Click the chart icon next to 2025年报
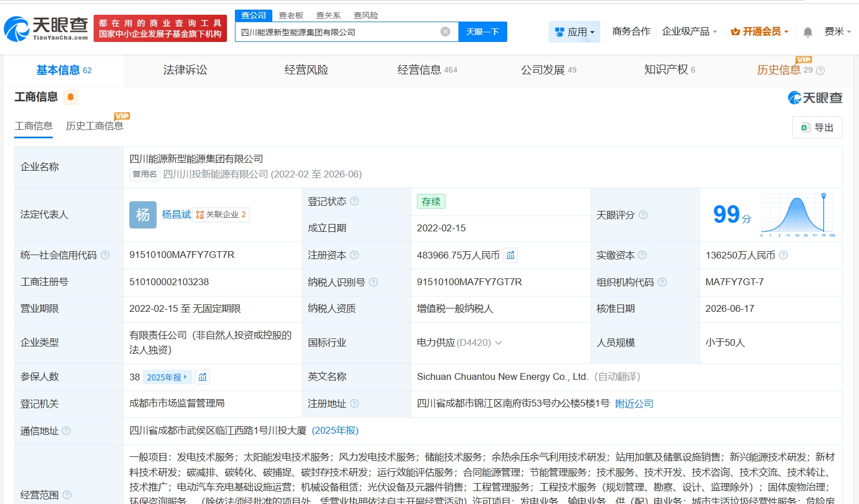859x504 pixels. click(x=203, y=377)
